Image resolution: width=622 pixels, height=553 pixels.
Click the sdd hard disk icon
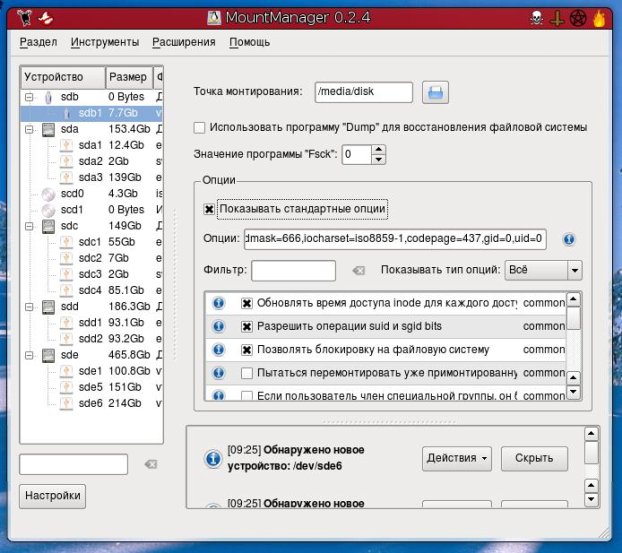coord(48,307)
